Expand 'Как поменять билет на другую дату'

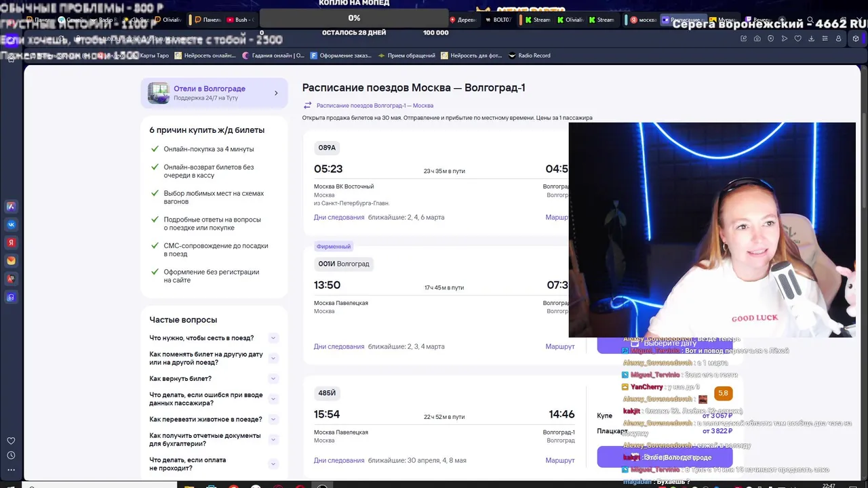[x=273, y=358]
